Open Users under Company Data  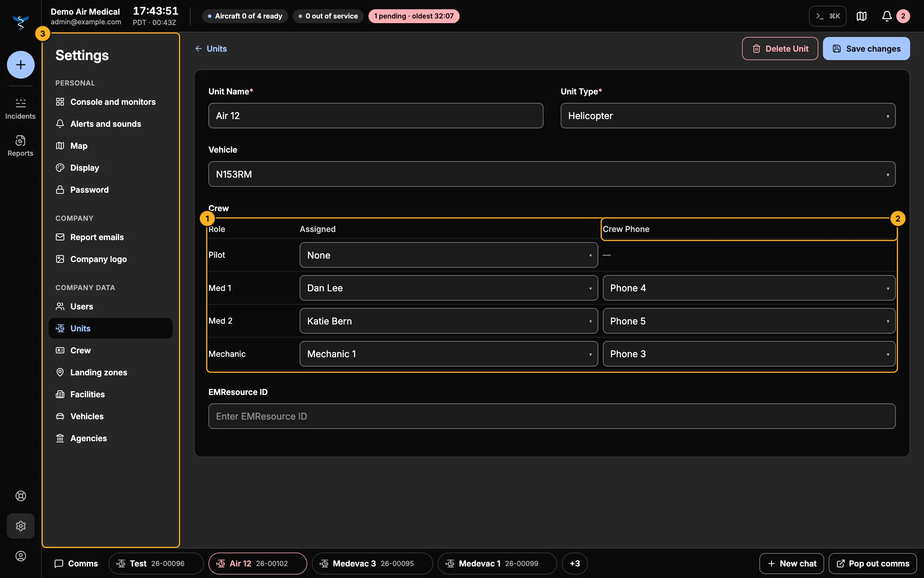pyautogui.click(x=110, y=307)
